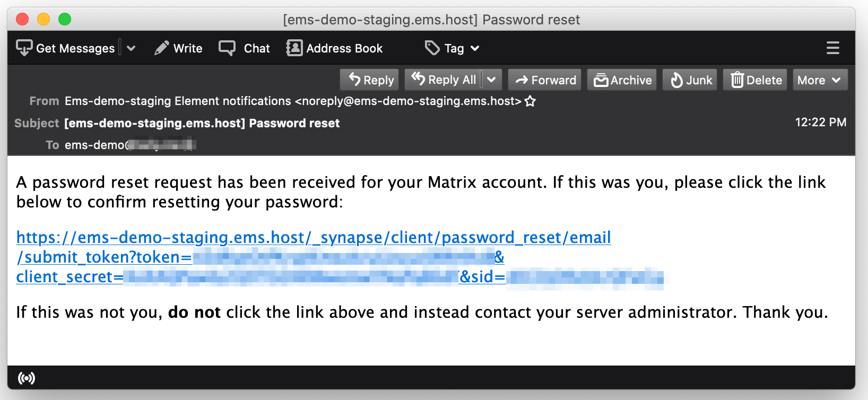Mark message as Junk flame icon
The image size is (868, 400).
tap(676, 80)
